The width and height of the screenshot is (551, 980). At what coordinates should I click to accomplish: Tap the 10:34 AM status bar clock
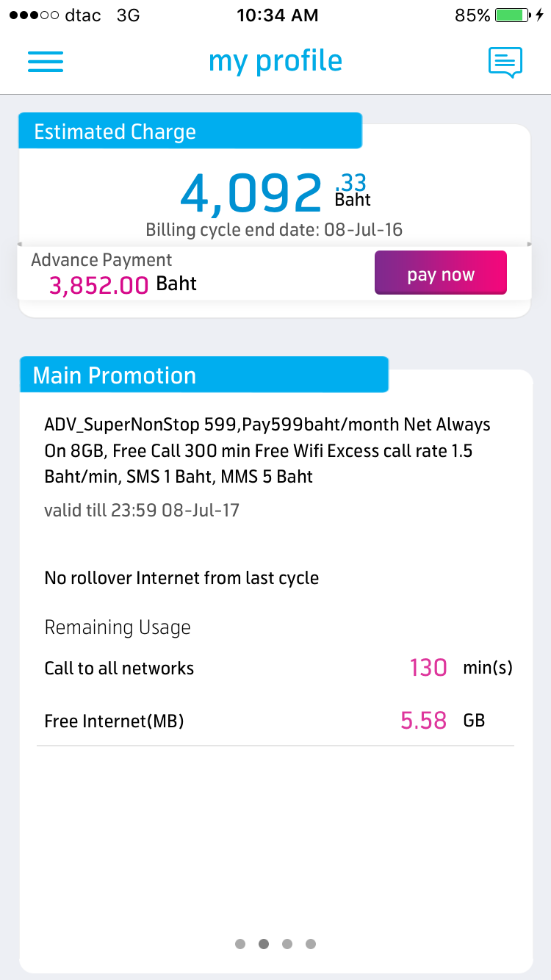click(277, 15)
